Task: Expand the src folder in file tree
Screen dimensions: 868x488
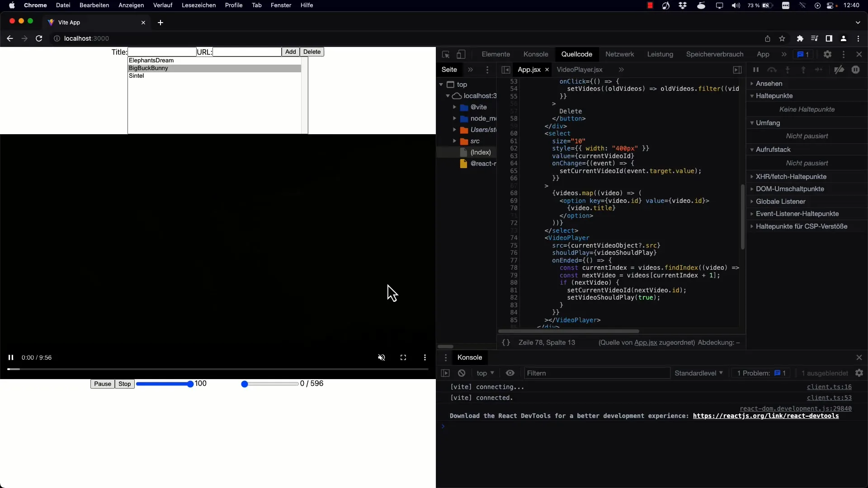Action: (455, 141)
